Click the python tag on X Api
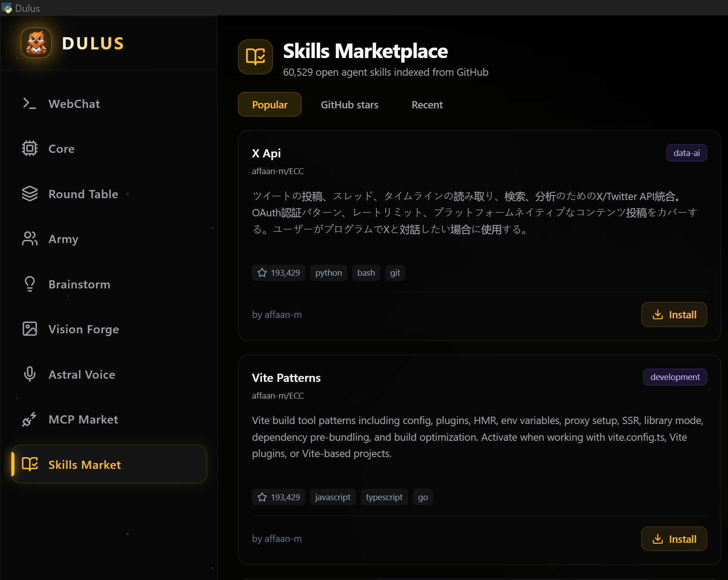Screen dimensions: 728x580 (x=329, y=273)
